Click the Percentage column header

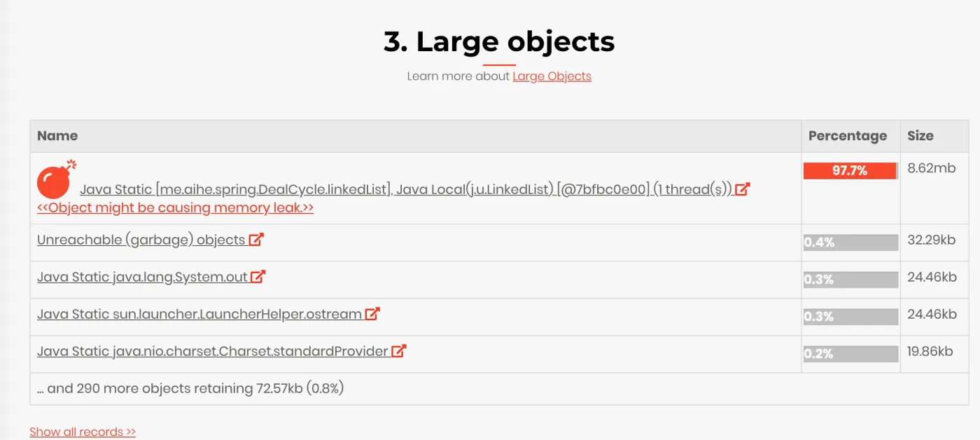click(848, 136)
